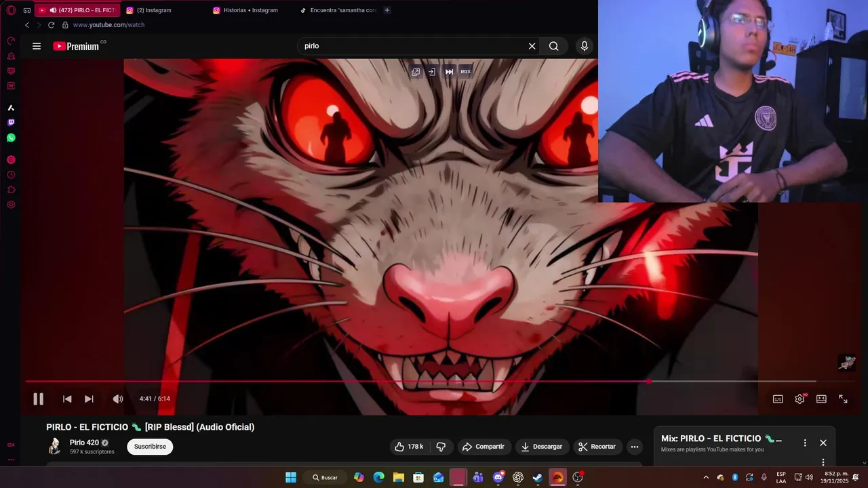Enter fullscreen video mode
The width and height of the screenshot is (868, 488).
click(843, 399)
